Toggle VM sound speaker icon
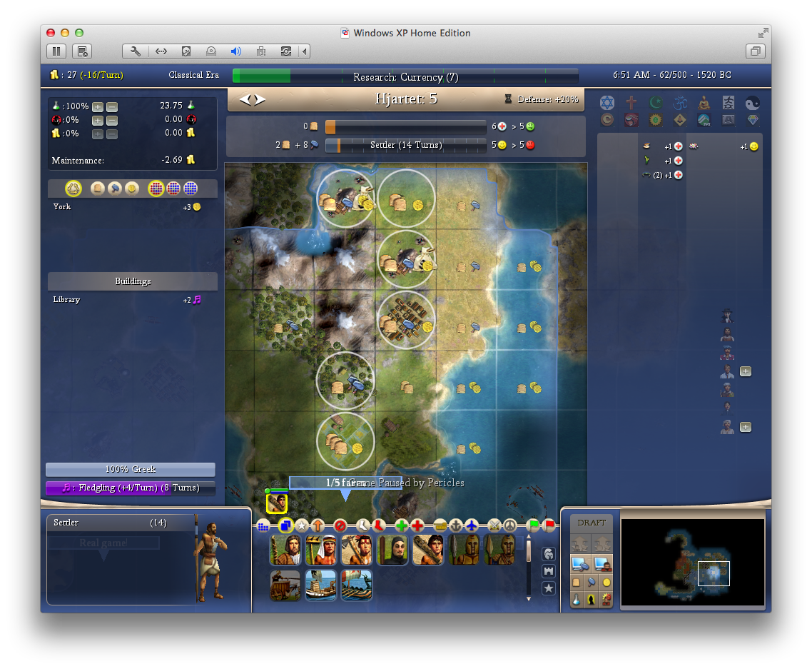This screenshot has width=812, height=669. tap(236, 51)
